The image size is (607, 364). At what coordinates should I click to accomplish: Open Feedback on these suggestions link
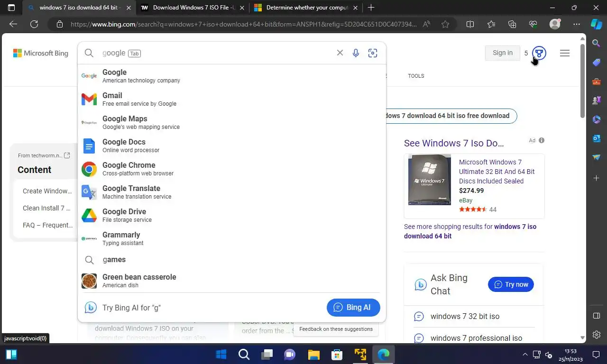coord(336,329)
